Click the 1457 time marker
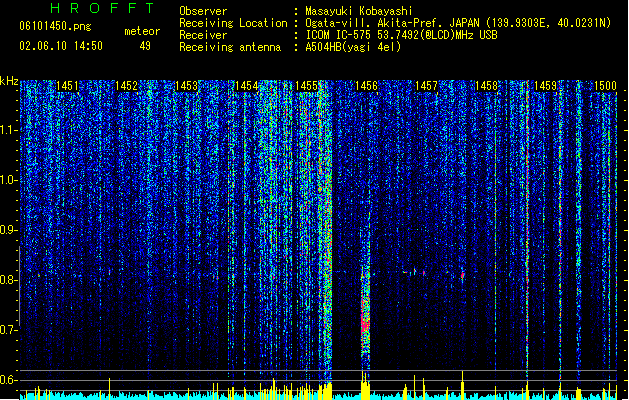The width and height of the screenshot is (629, 400). (426, 86)
